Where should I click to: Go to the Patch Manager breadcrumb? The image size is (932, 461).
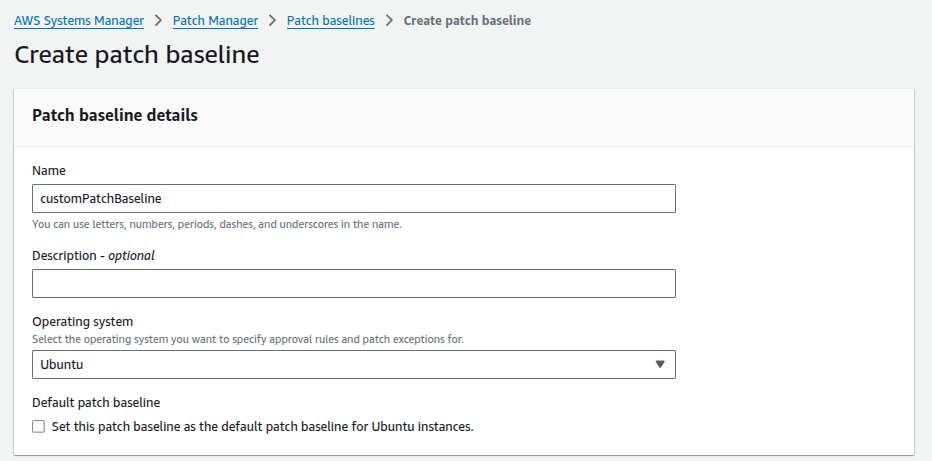[215, 21]
